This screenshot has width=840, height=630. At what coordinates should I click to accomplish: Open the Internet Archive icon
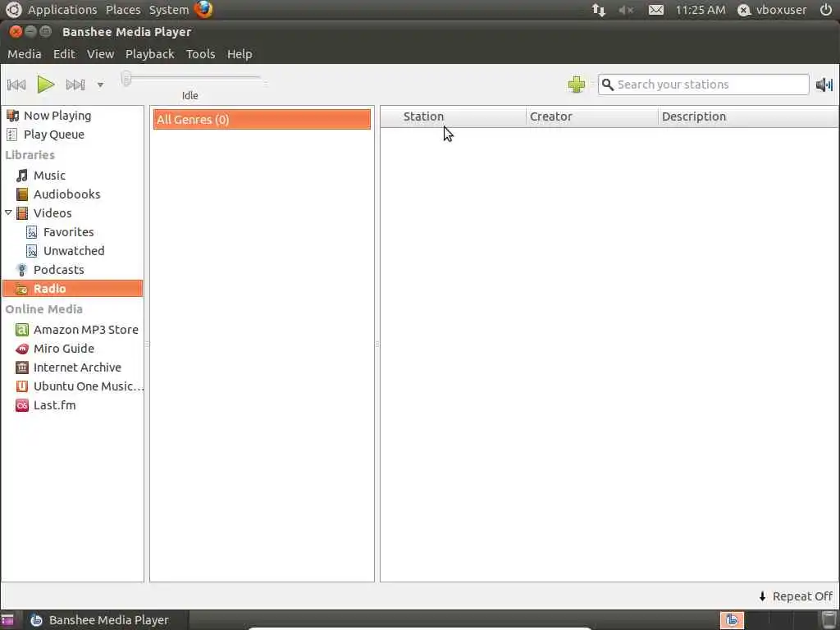point(22,367)
